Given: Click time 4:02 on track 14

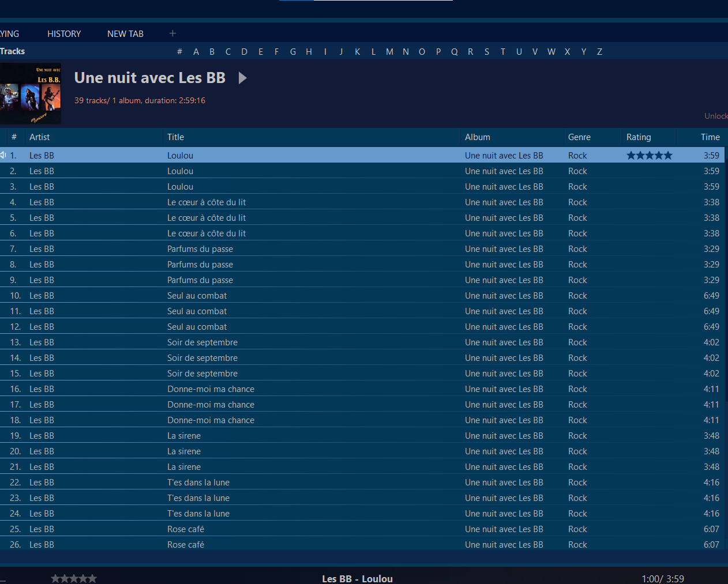Looking at the screenshot, I should coord(711,358).
